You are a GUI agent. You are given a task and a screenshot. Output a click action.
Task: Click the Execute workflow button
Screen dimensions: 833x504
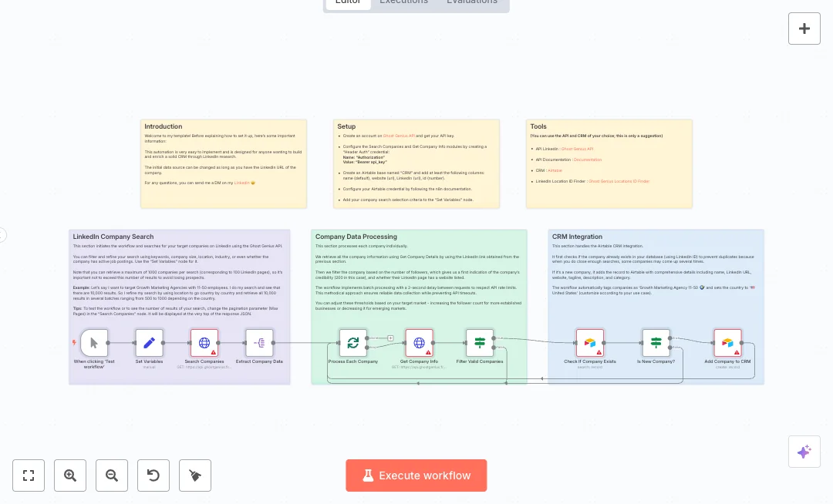coord(416,475)
